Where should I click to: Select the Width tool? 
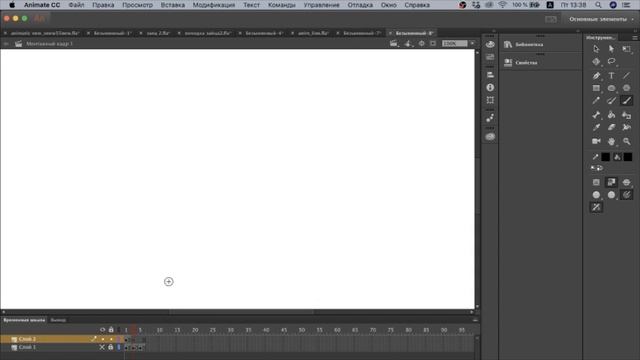point(627,127)
